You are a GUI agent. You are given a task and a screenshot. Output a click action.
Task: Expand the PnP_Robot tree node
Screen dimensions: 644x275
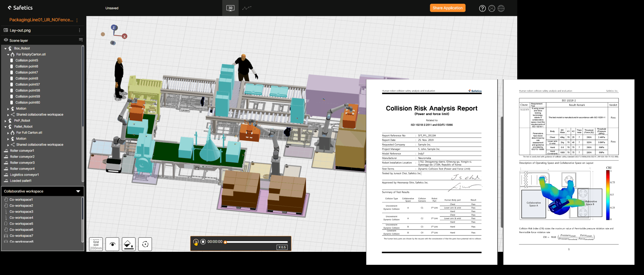point(5,121)
